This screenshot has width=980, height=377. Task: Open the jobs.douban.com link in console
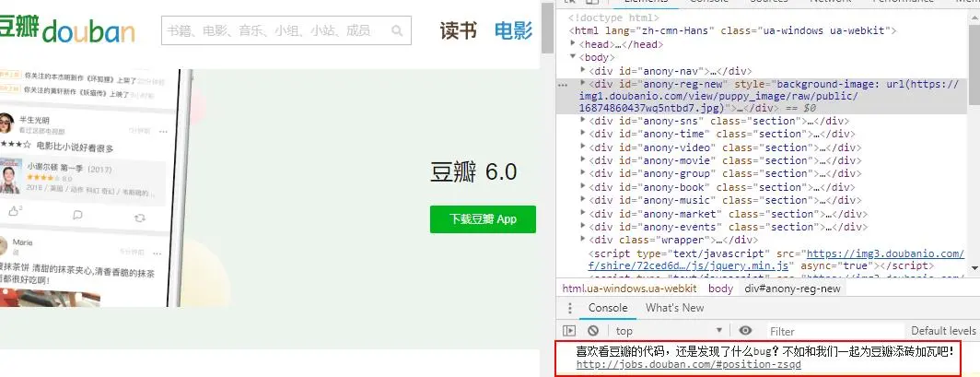pyautogui.click(x=689, y=364)
